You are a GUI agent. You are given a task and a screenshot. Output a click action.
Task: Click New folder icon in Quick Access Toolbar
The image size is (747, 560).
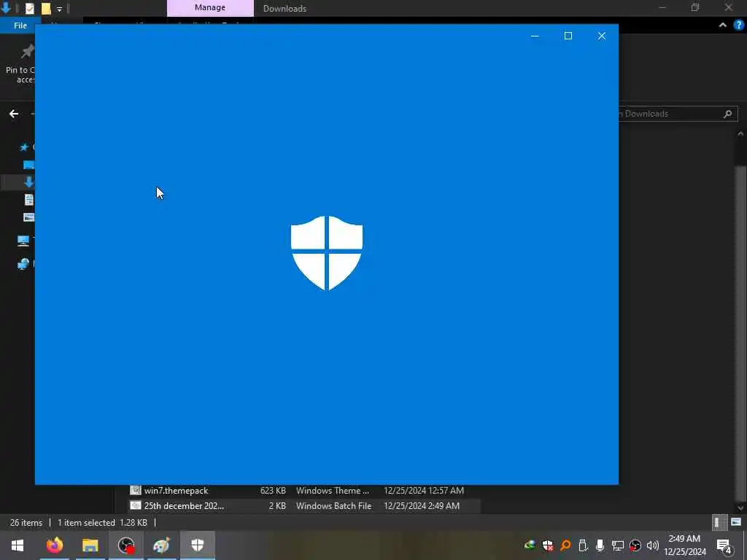(46, 8)
